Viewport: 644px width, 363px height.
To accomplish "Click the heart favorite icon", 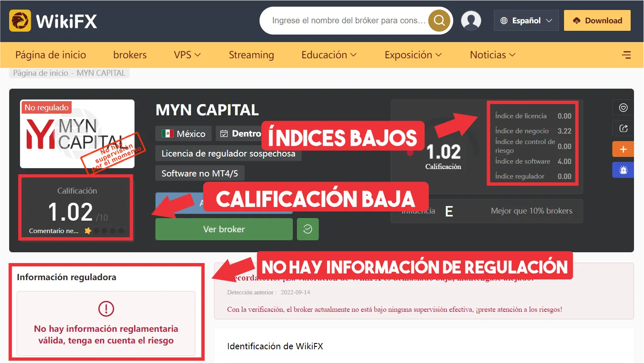I will 623,108.
